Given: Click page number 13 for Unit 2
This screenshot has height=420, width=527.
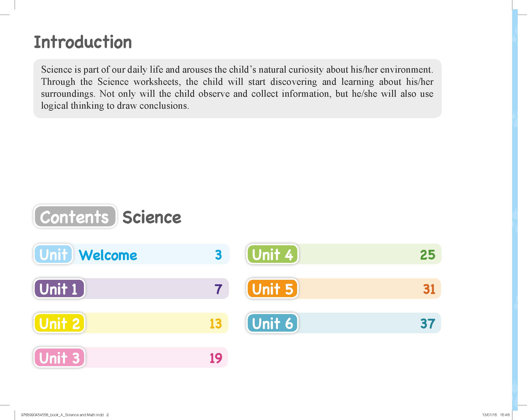Looking at the screenshot, I should pos(215,324).
